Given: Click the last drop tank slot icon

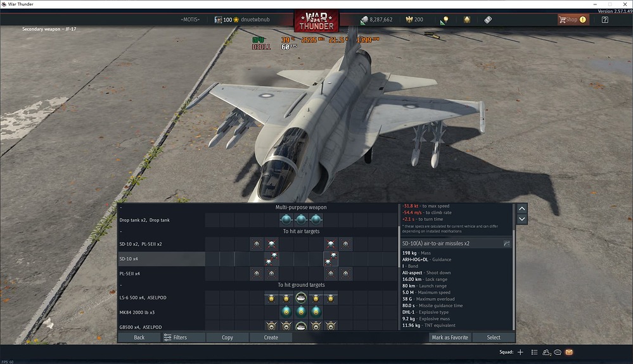Looking at the screenshot, I should [x=316, y=220].
